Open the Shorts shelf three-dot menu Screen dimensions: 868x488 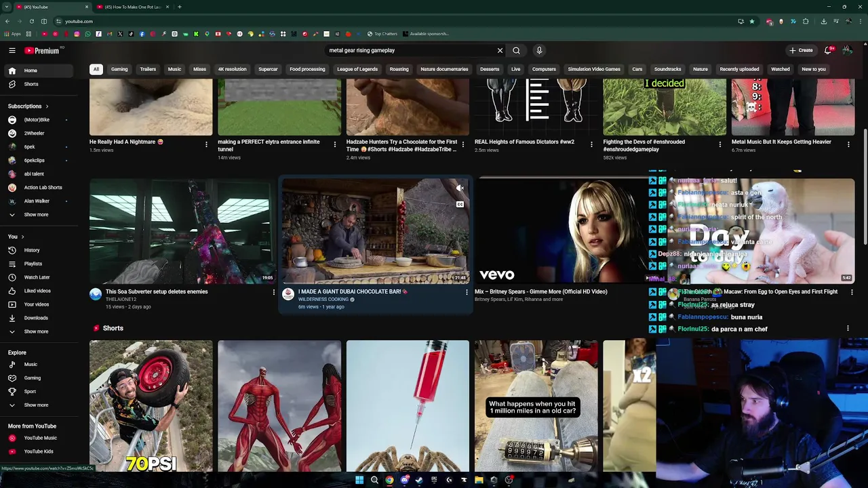[x=848, y=329]
